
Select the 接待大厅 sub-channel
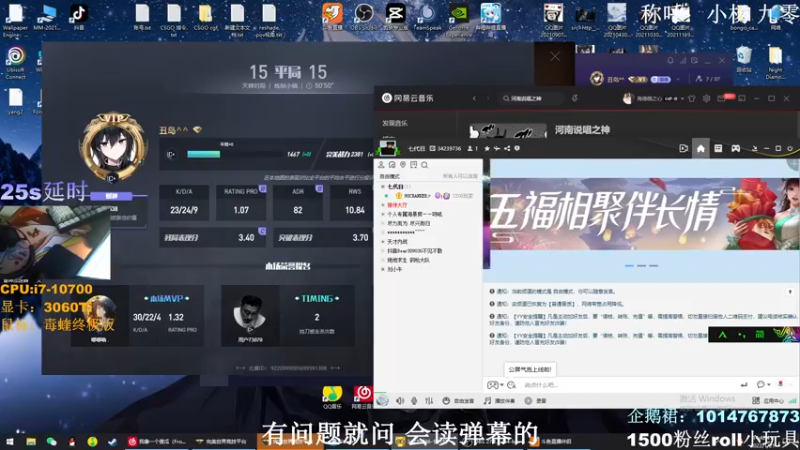click(x=397, y=205)
